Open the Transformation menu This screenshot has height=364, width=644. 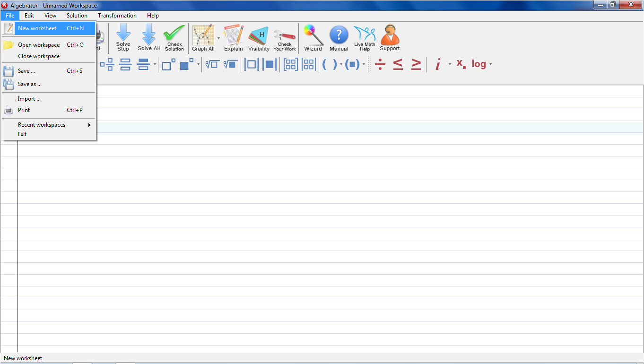pos(117,16)
